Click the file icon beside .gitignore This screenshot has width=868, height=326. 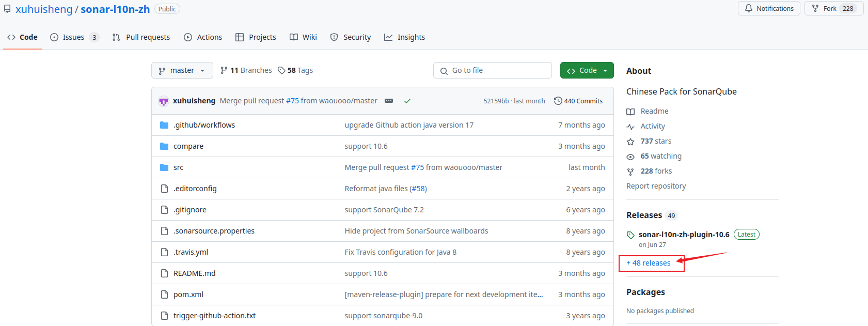pos(164,210)
